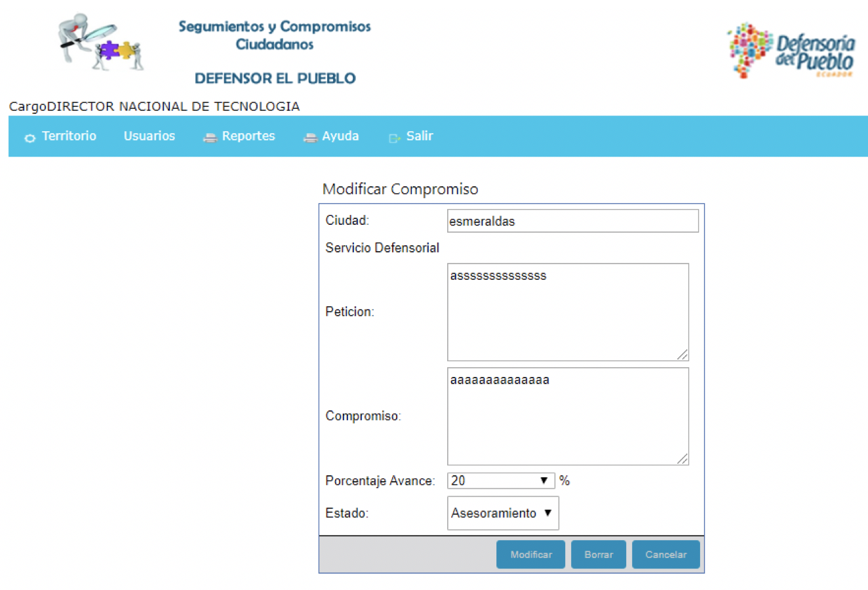Click the exit icon beside Salir

pyautogui.click(x=394, y=138)
